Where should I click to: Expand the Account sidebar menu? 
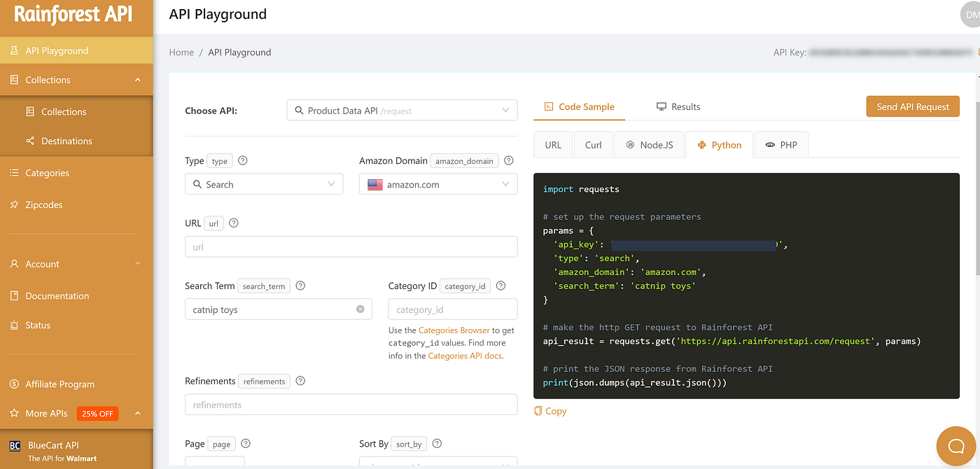tap(76, 264)
